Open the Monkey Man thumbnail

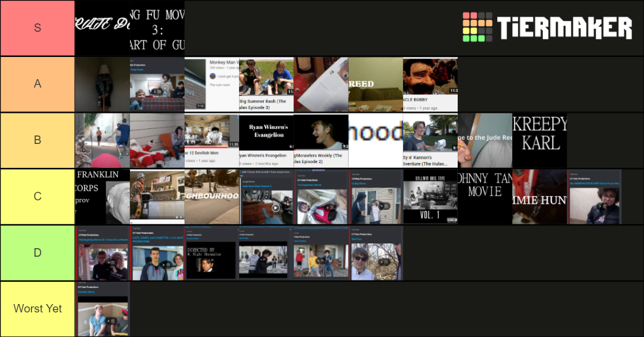pyautogui.click(x=212, y=84)
